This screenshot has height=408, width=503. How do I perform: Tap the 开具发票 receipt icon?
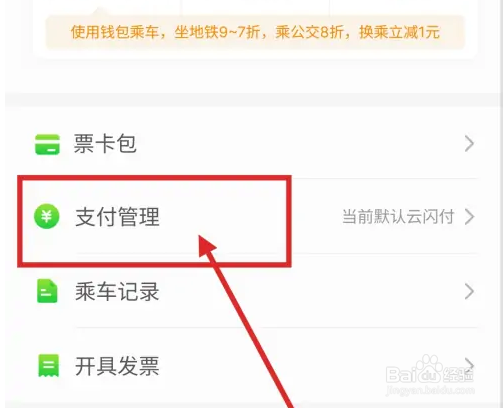[49, 365]
